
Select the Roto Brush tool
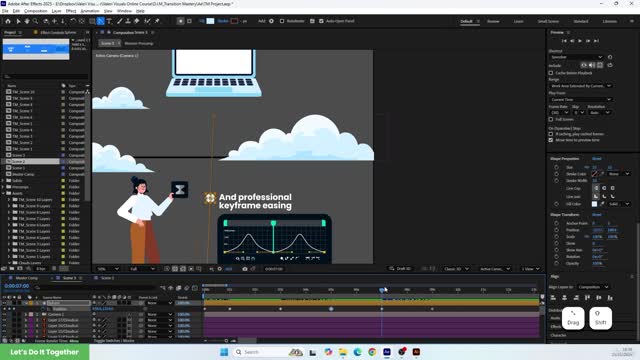[147, 21]
